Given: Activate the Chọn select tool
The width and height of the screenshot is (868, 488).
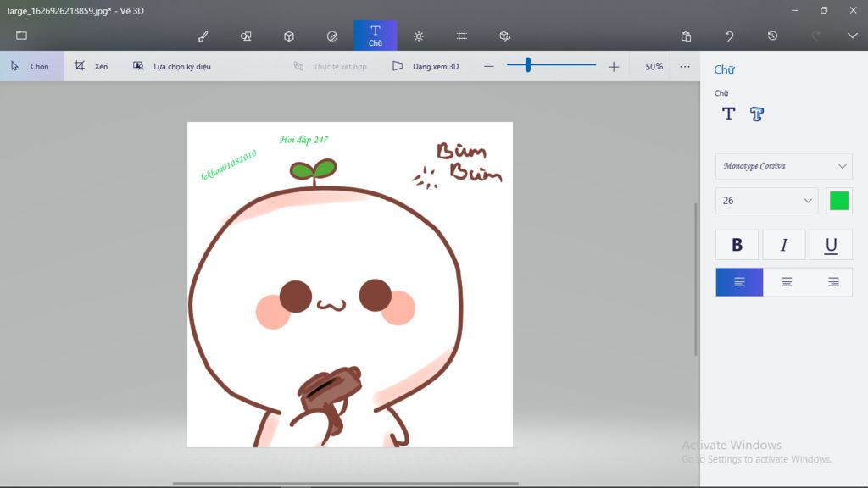Looking at the screenshot, I should click(x=31, y=66).
